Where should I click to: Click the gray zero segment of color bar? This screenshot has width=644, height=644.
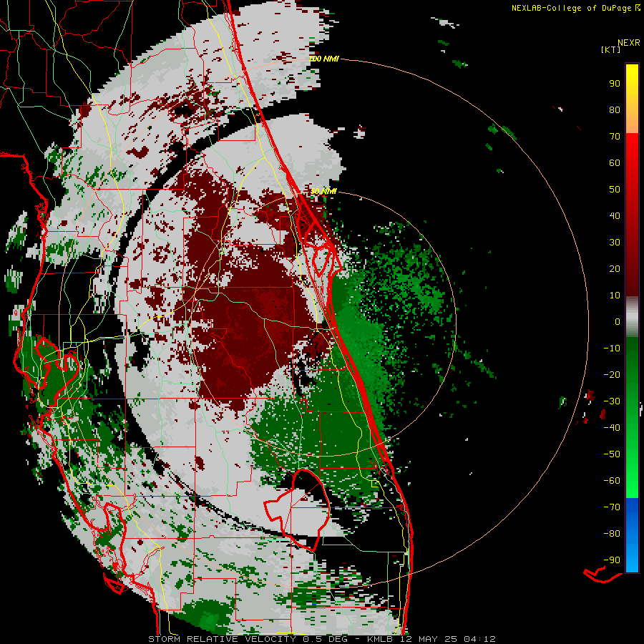click(632, 317)
